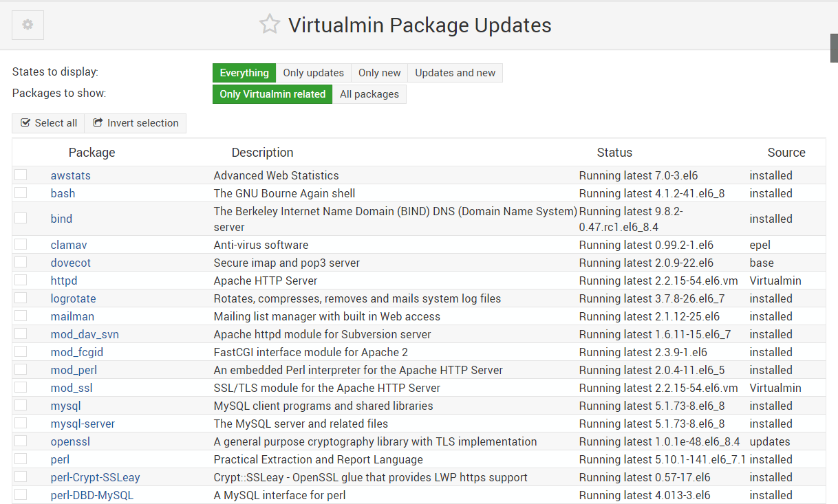Image resolution: width=838 pixels, height=504 pixels.
Task: Click the mailman package link
Action: coord(72,316)
